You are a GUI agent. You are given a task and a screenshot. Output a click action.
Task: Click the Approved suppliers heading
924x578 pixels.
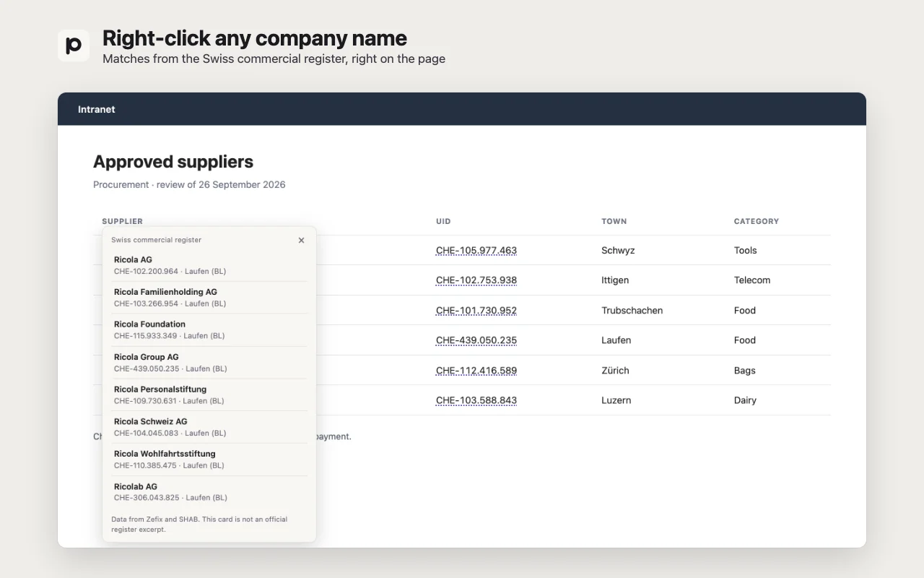(x=173, y=162)
